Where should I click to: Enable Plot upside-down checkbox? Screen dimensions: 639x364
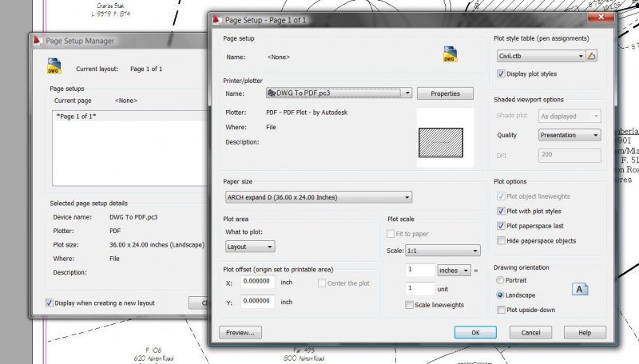(x=501, y=310)
